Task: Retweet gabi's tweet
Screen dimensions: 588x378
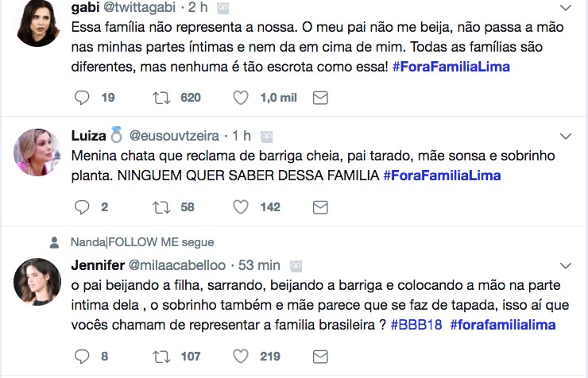Action: (161, 98)
